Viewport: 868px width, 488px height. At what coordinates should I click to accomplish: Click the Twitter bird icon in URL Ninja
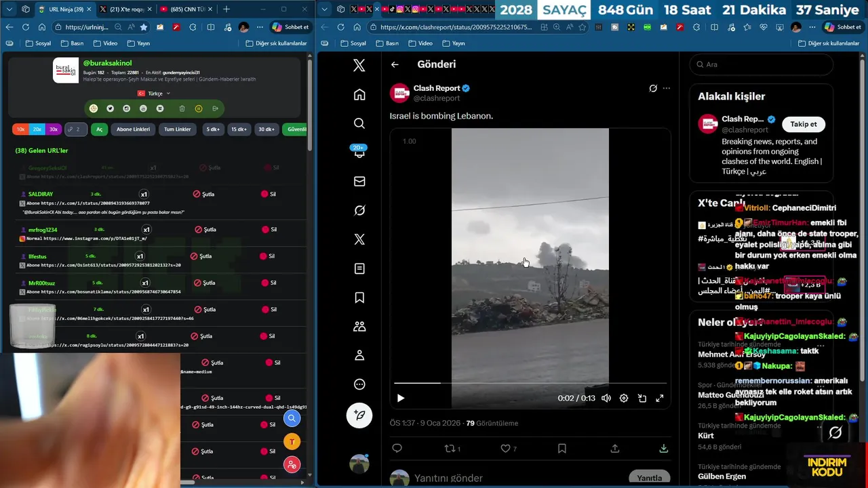pyautogui.click(x=110, y=108)
